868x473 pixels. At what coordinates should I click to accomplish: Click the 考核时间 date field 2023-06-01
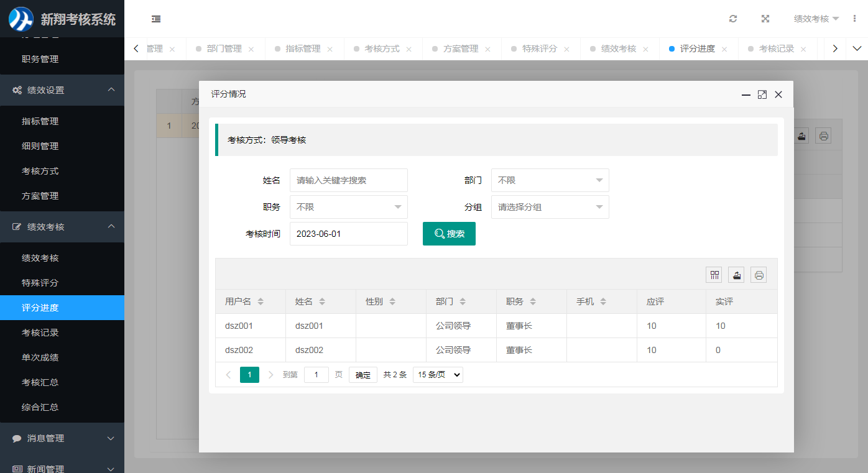click(x=348, y=234)
